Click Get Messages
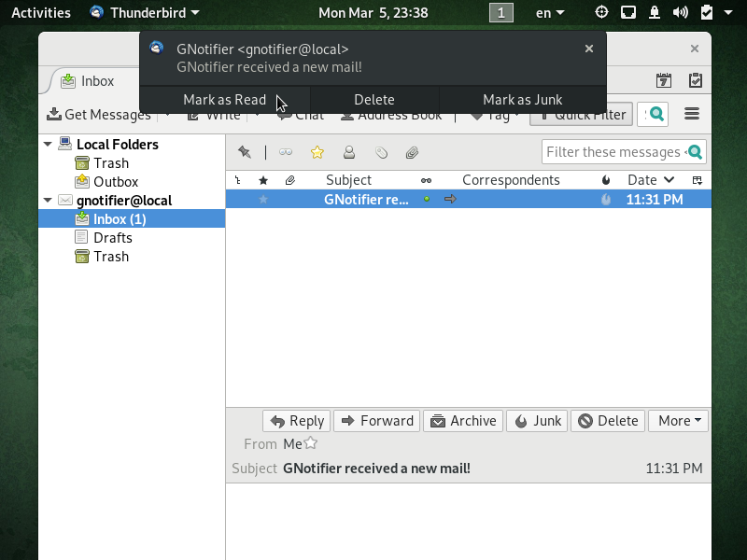 [99, 114]
